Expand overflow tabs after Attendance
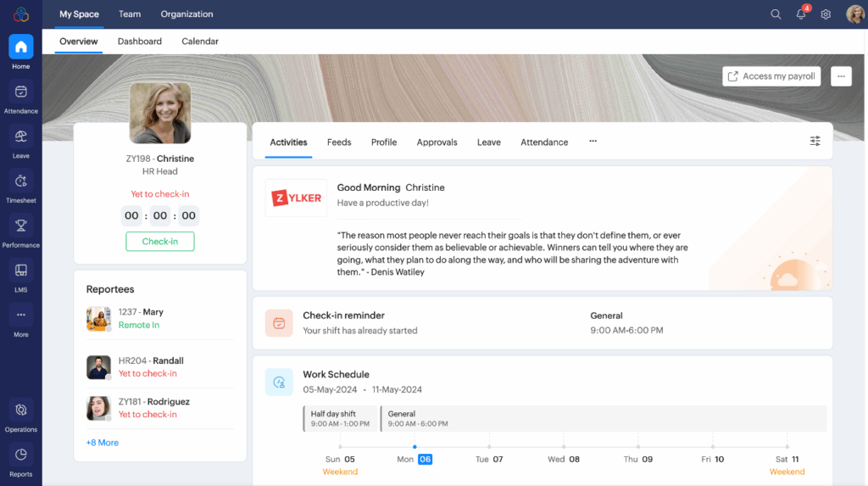Viewport: 868px width, 486px height. [593, 142]
